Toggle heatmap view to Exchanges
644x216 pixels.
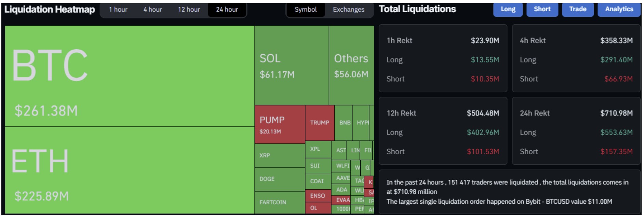[348, 10]
